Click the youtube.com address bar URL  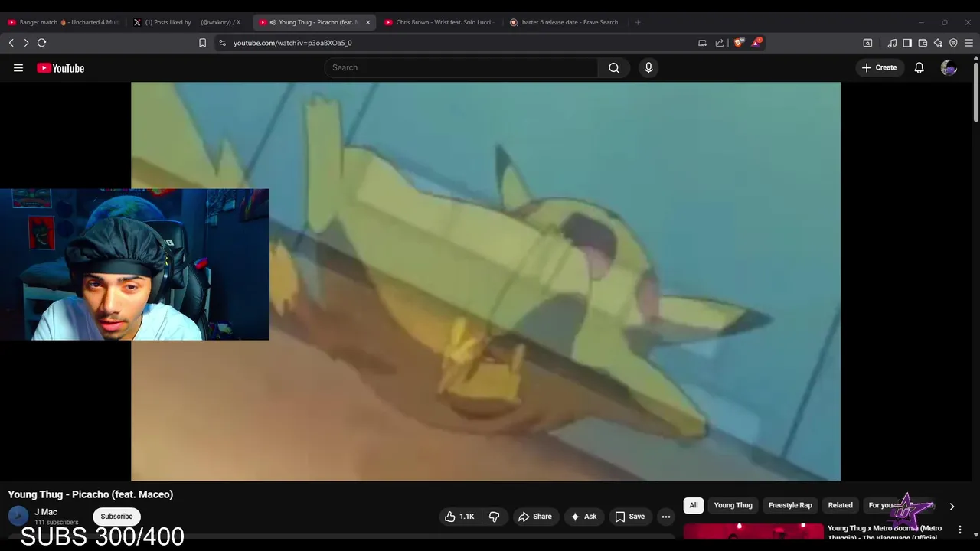[292, 43]
